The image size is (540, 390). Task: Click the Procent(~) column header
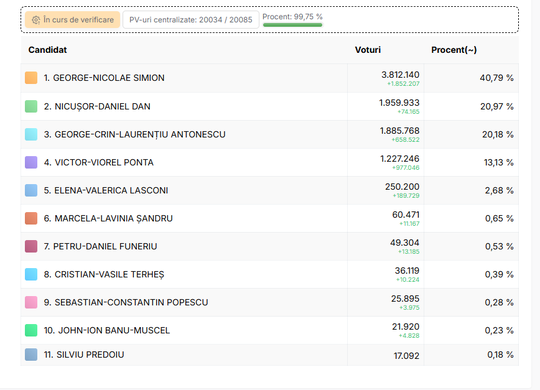[454, 50]
